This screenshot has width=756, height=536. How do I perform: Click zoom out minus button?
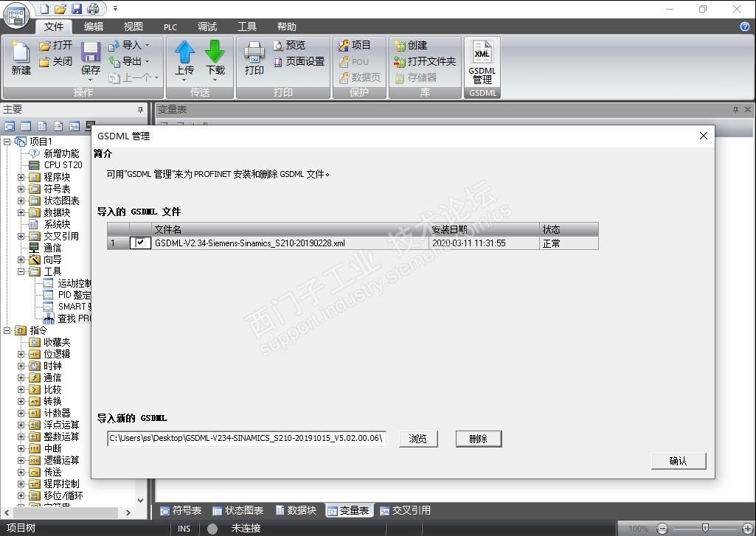pyautogui.click(x=662, y=529)
